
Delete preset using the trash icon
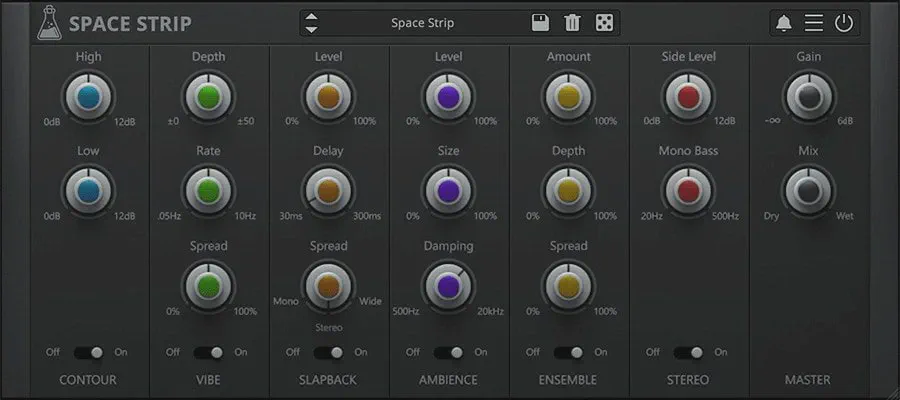coord(572,23)
